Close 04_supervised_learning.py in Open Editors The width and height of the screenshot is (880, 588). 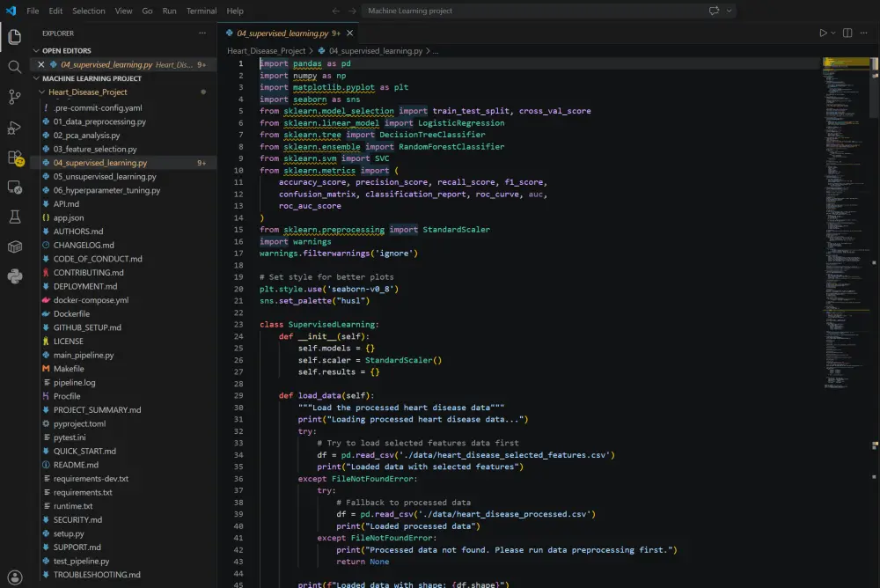[x=41, y=64]
